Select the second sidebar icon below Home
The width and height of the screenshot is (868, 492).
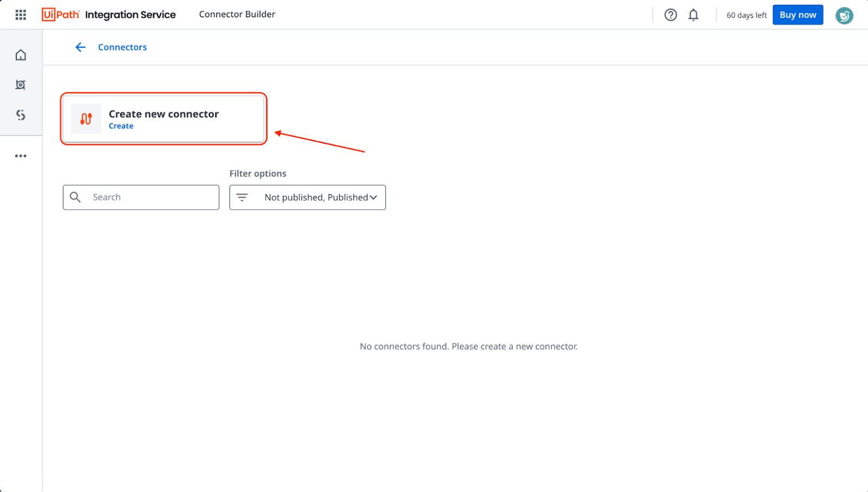(x=21, y=85)
